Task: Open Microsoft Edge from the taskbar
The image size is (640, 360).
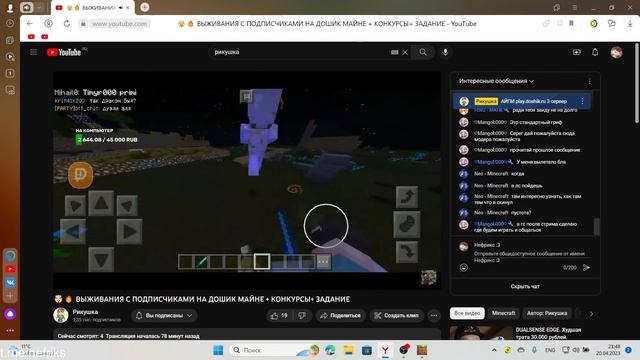Action: [330, 350]
